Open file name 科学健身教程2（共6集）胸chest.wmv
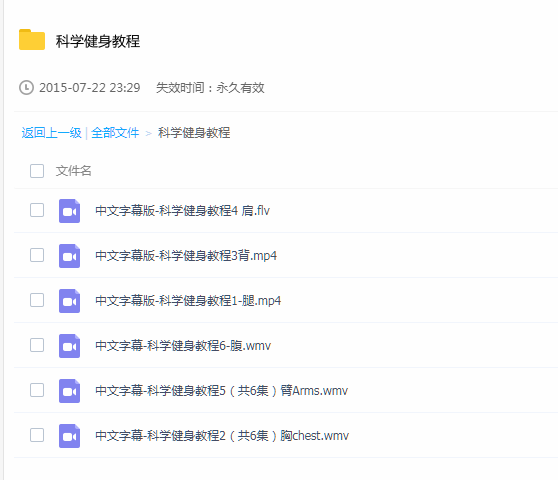Image resolution: width=558 pixels, height=480 pixels. click(222, 436)
